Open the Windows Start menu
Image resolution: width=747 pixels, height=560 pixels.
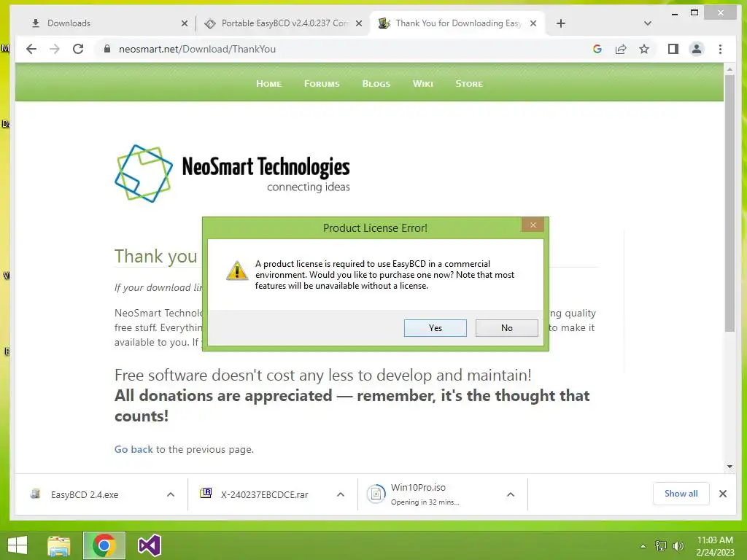click(x=18, y=545)
